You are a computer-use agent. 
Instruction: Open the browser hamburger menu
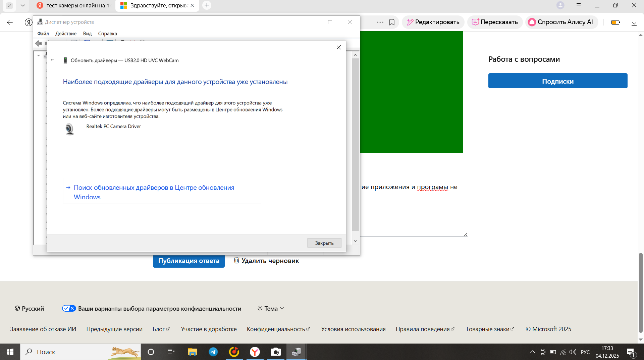(579, 5)
